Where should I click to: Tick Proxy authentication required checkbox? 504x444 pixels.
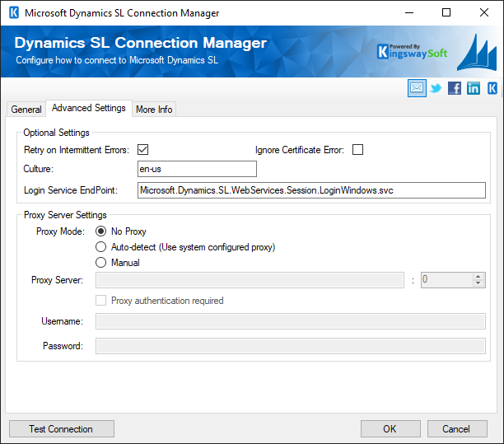tap(101, 301)
